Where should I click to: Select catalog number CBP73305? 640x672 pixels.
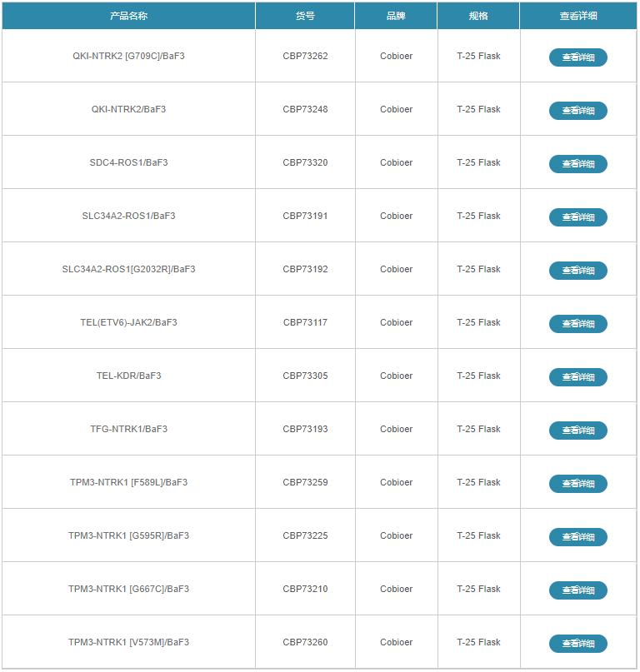[305, 376]
